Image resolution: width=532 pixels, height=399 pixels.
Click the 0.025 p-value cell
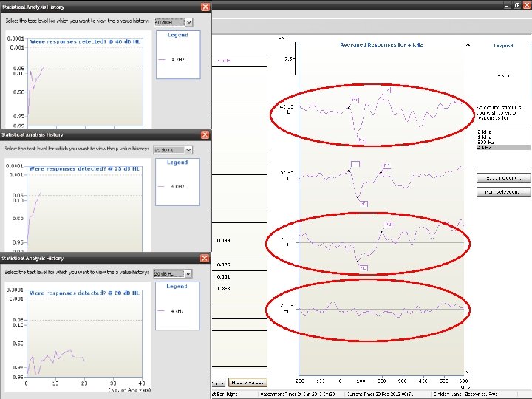click(x=224, y=265)
